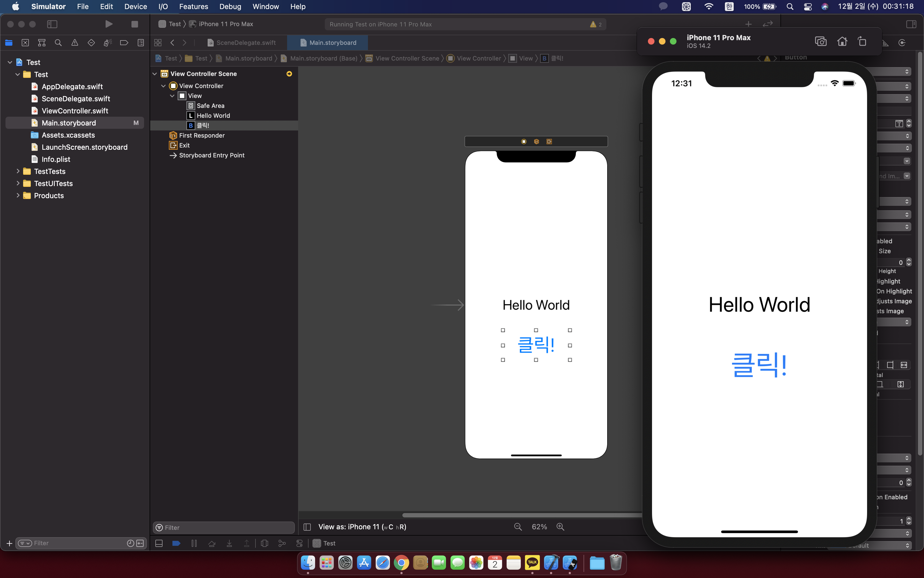Open the Symbol navigator icon
The width and height of the screenshot is (924, 578).
pyautogui.click(x=42, y=43)
